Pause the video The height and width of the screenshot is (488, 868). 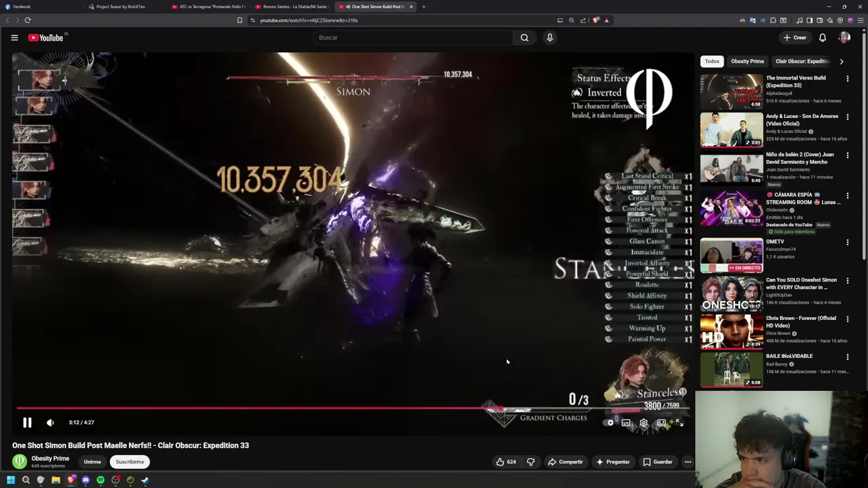pyautogui.click(x=27, y=422)
